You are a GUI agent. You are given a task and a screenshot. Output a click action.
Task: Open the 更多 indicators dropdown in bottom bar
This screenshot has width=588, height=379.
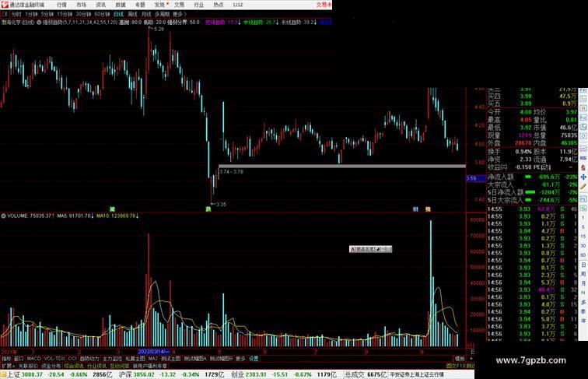(240, 359)
